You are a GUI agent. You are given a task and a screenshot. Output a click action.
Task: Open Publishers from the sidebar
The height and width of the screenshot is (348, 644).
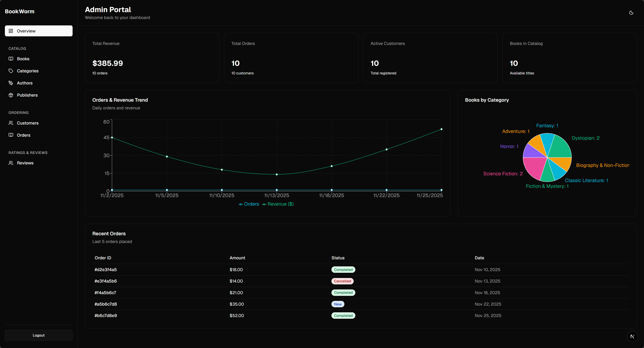(39, 95)
